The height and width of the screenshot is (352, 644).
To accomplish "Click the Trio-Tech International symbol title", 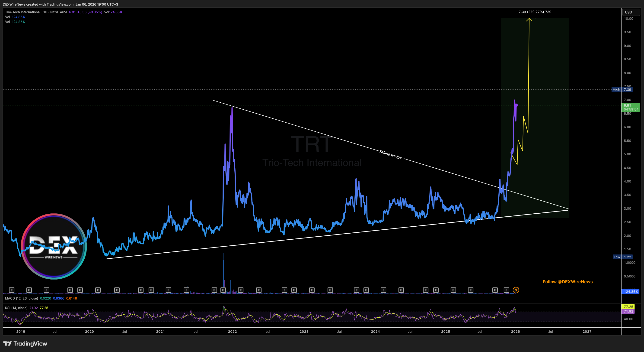I will click(23, 12).
